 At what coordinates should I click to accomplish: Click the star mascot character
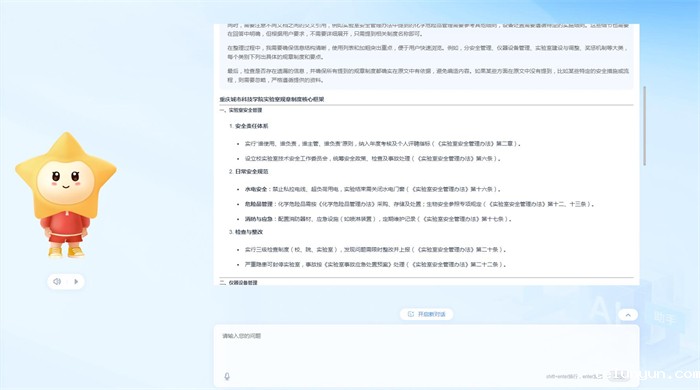point(66,195)
